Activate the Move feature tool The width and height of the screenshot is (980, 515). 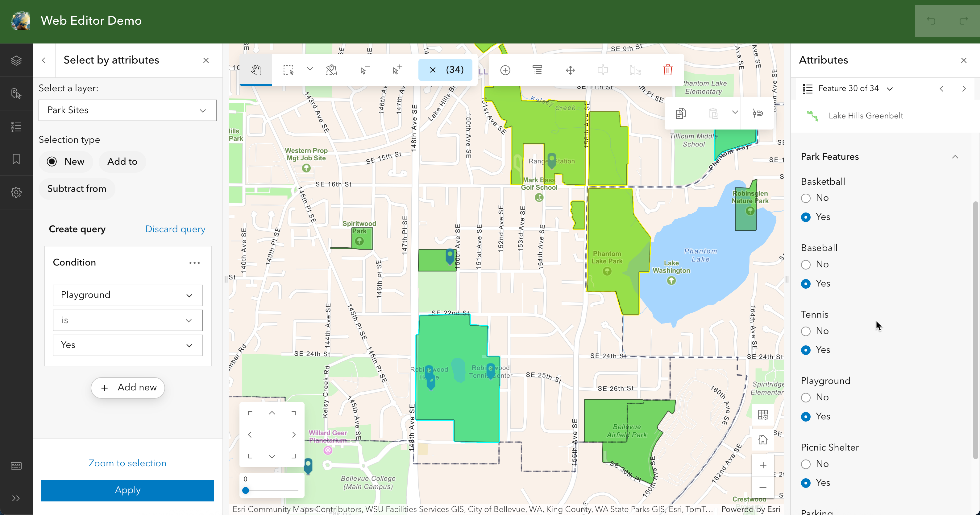(x=570, y=70)
